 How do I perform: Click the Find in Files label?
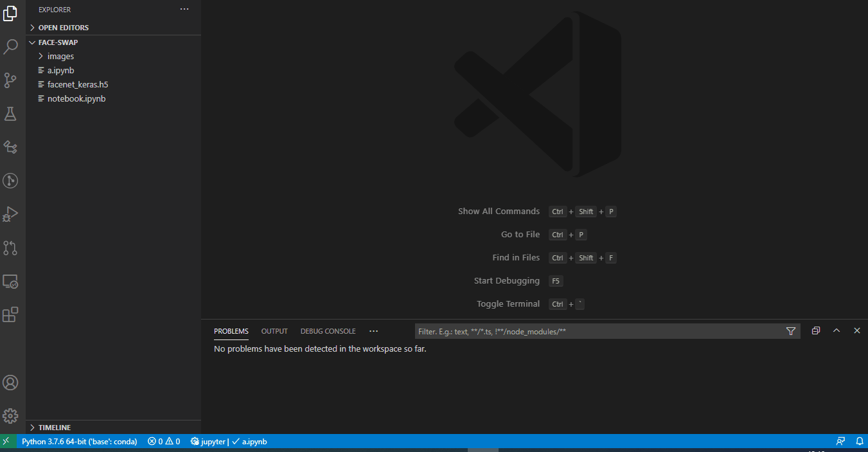(516, 258)
